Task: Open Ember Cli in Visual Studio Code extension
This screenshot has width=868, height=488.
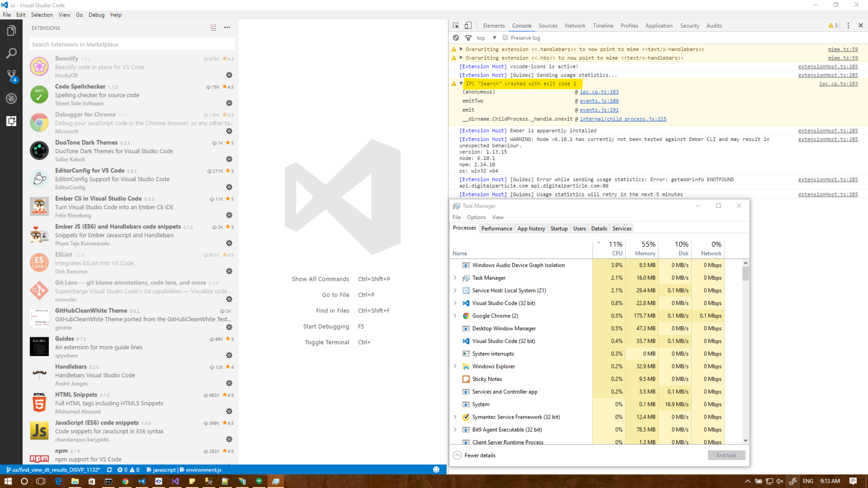Action: click(x=132, y=207)
